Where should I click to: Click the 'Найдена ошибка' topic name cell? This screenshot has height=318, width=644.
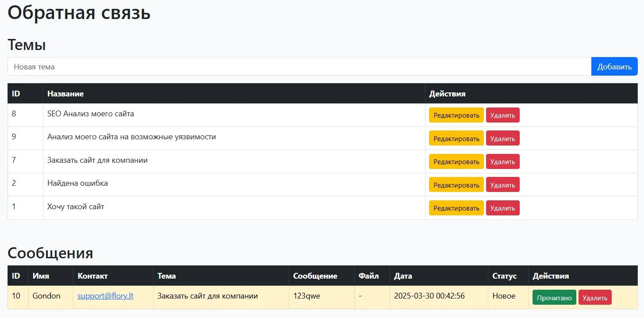tap(77, 183)
